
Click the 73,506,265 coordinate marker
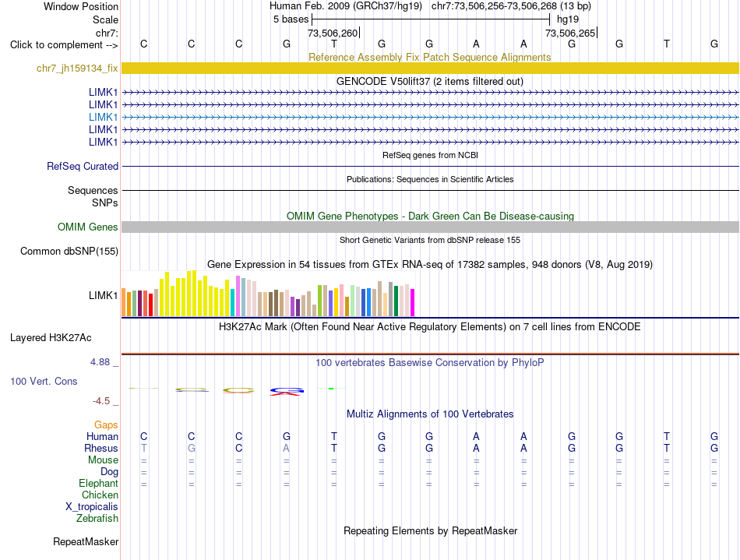pos(570,33)
